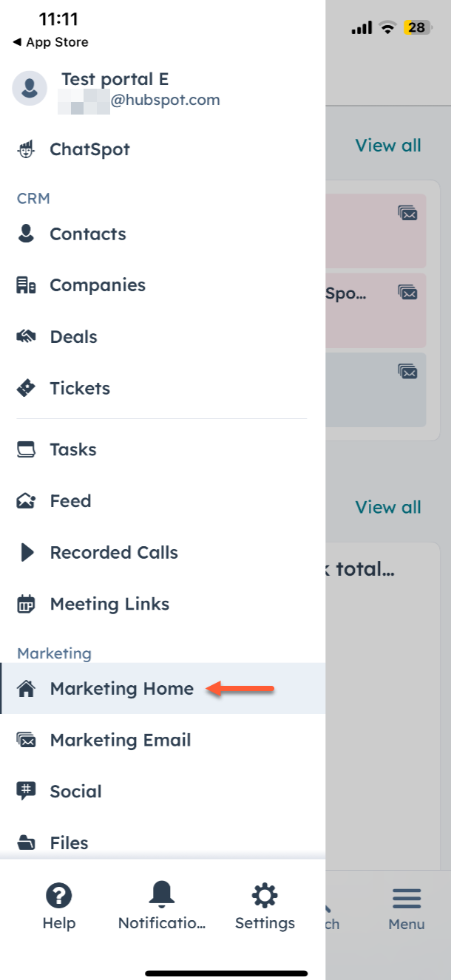Open Files in the Marketing section
This screenshot has height=980, width=451.
(69, 843)
